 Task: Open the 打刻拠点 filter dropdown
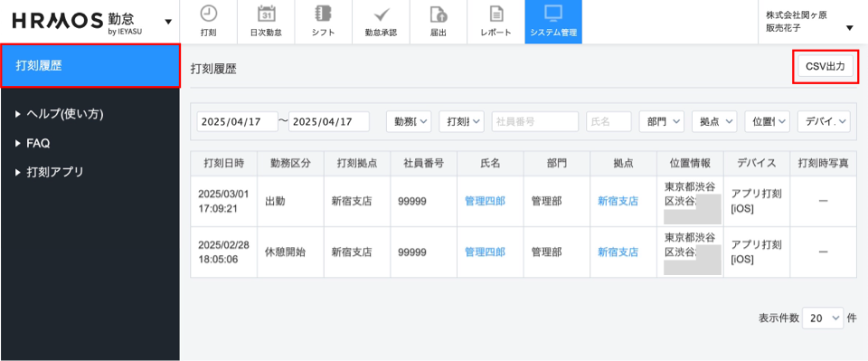(462, 122)
